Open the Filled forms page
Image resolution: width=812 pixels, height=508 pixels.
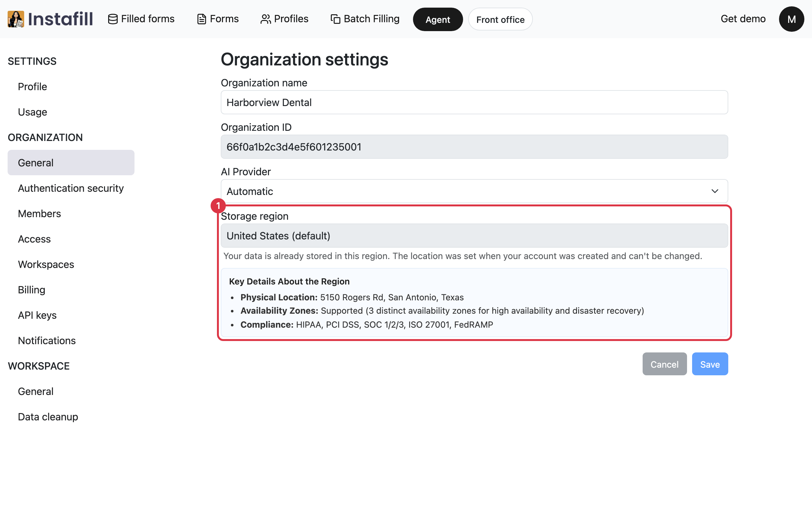[x=141, y=19]
